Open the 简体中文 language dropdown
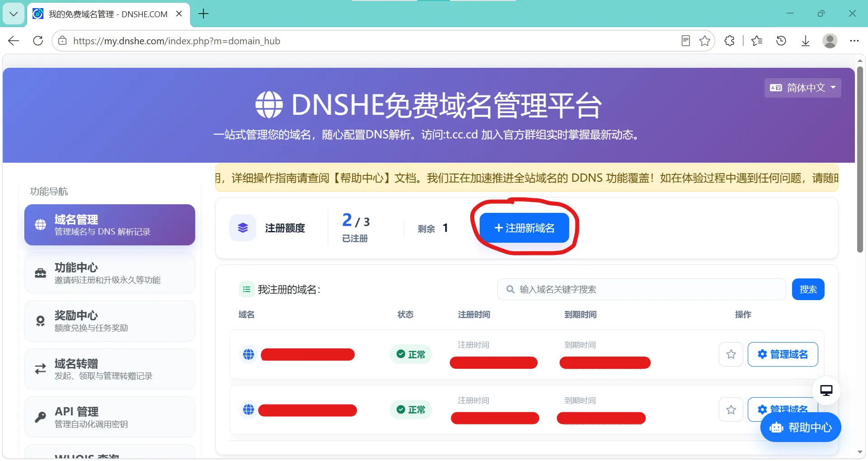 [x=802, y=88]
